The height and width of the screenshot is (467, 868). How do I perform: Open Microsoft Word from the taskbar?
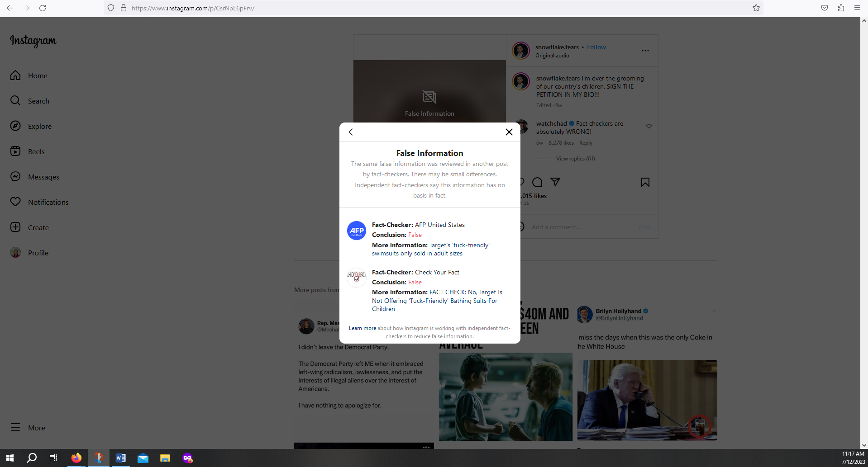[x=120, y=458]
